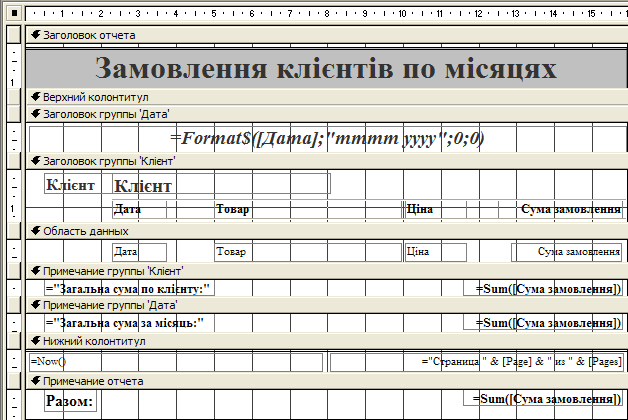Select the =Now() field in page footer
628x420 pixels.
coord(176,362)
